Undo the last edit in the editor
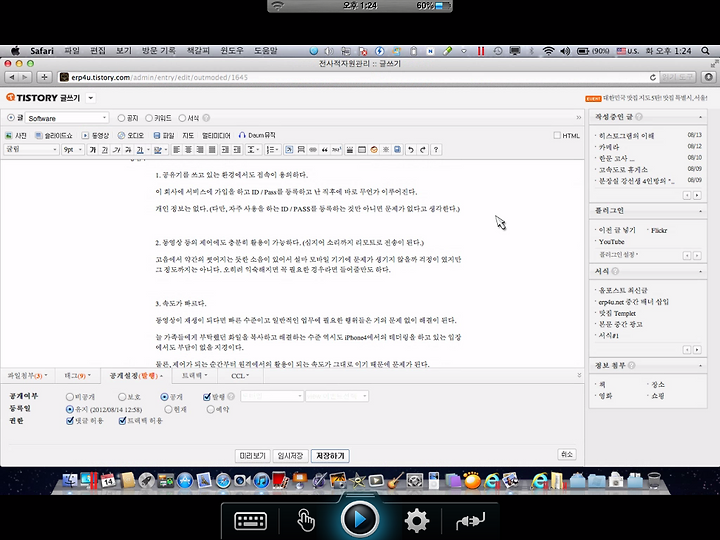 (411, 150)
